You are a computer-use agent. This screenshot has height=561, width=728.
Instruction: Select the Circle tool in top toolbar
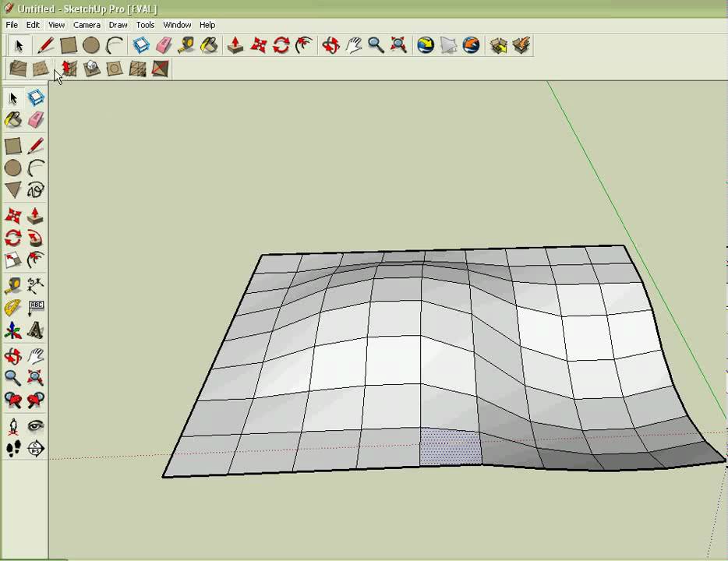[x=91, y=45]
